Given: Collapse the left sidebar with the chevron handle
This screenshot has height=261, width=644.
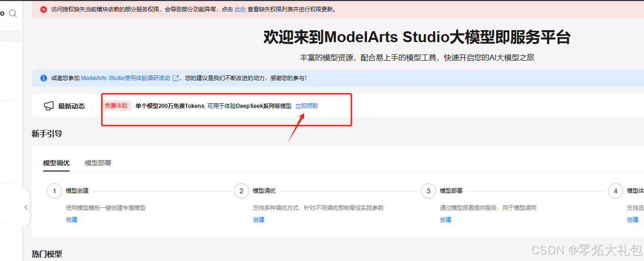Looking at the screenshot, I should [x=26, y=207].
